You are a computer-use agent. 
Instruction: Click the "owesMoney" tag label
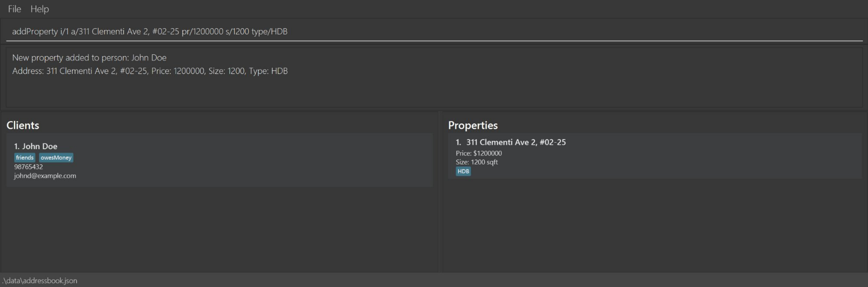tap(56, 157)
